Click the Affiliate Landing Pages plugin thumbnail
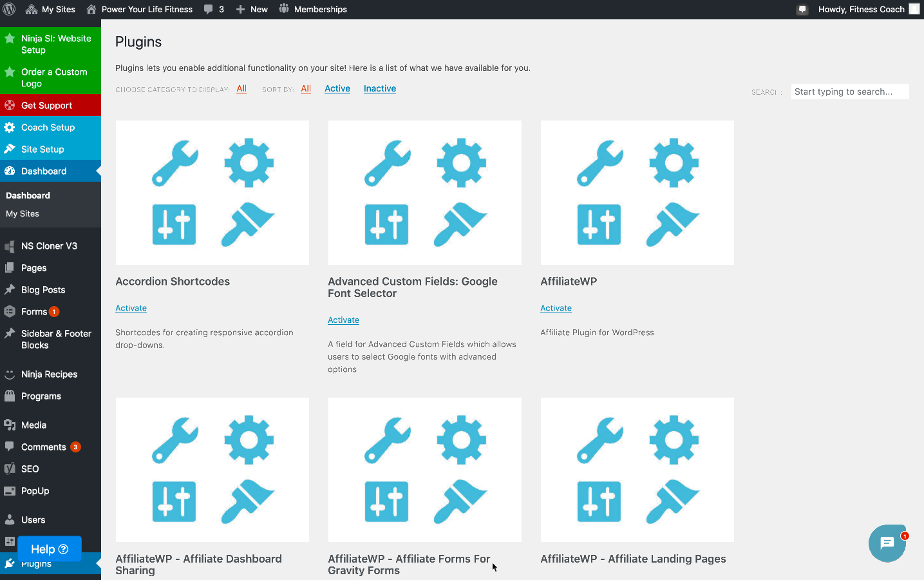Screen dimensions: 924x580 (x=637, y=470)
